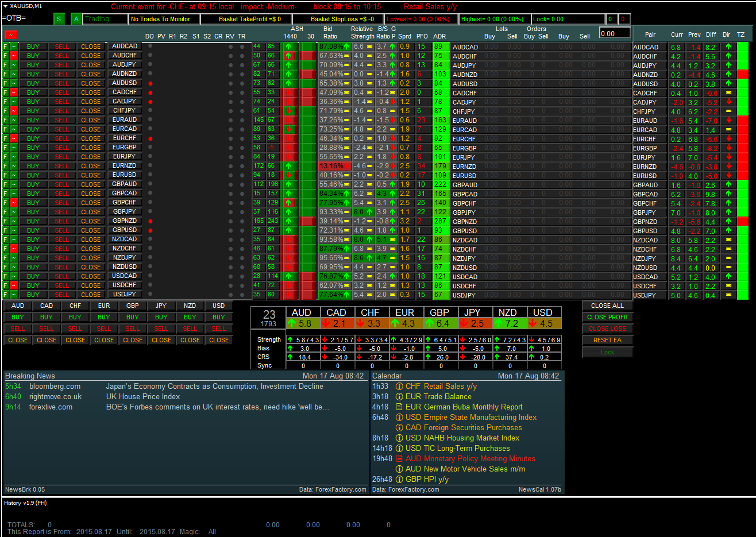756x537 pixels.
Task: Click the EURUSD pair name button
Action: point(125,175)
